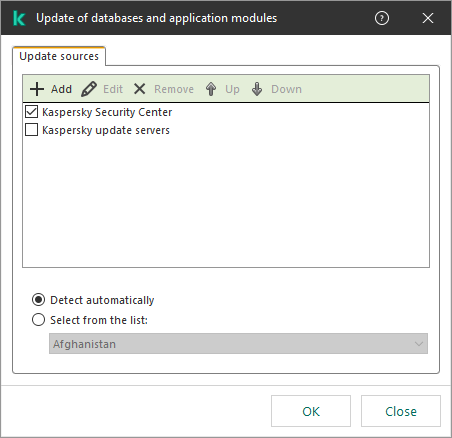Screen dimensions: 452x438
Task: Close the dialog with title bar X
Action: coord(428,18)
